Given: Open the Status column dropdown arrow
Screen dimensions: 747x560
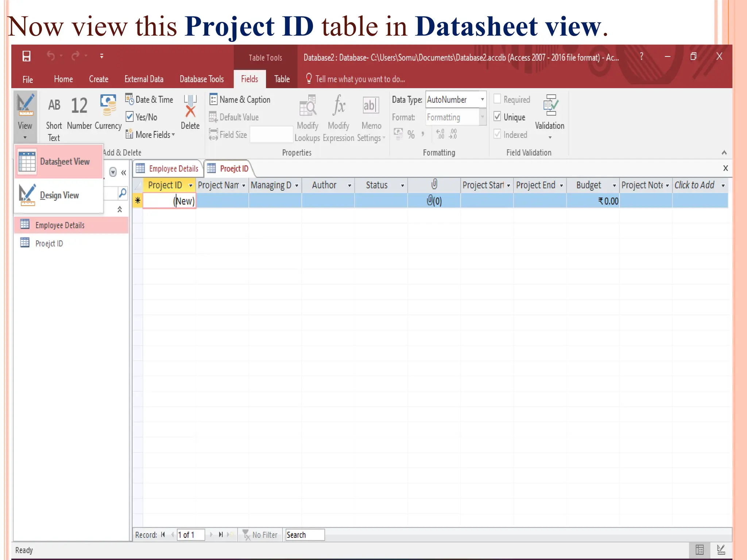Looking at the screenshot, I should tap(402, 186).
